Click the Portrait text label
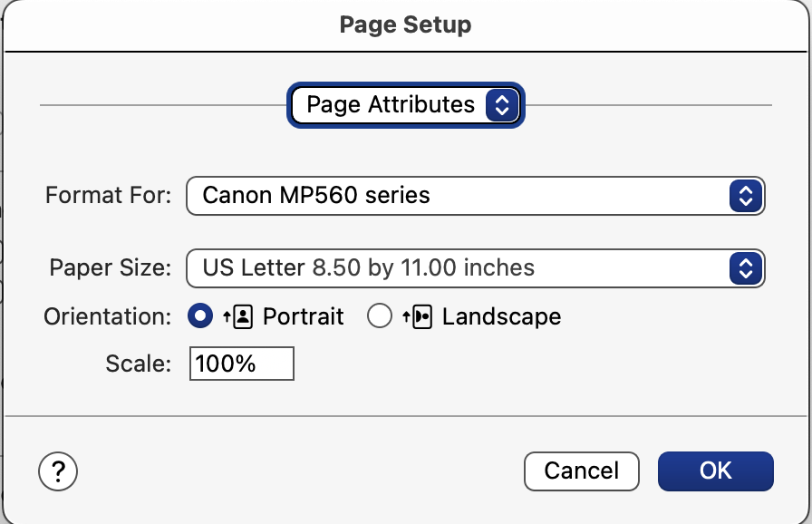Screen dimensions: 812x524 pyautogui.click(x=304, y=316)
